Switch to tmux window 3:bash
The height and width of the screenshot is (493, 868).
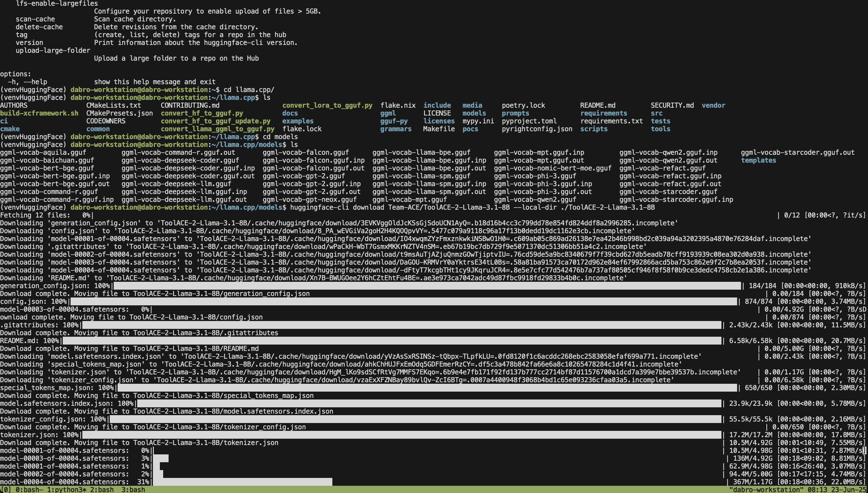tap(133, 490)
